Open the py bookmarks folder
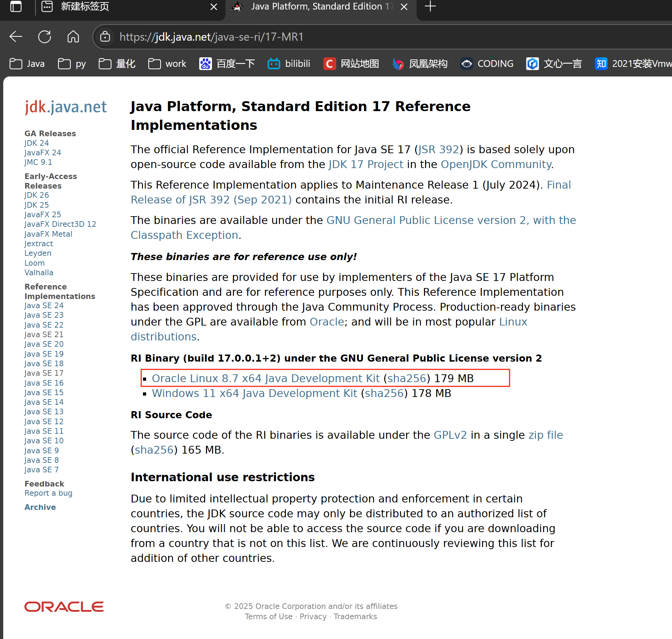Screen dimensions: 672x639 [x=72, y=64]
